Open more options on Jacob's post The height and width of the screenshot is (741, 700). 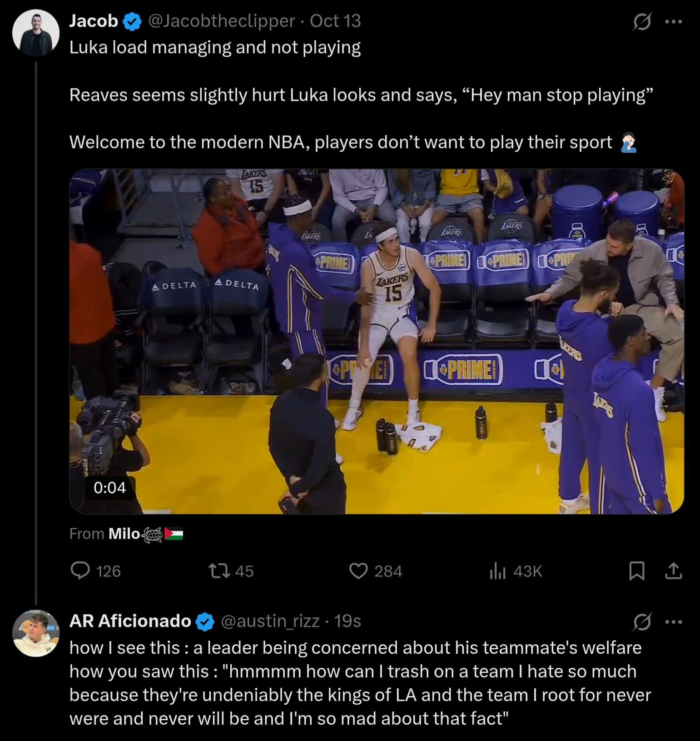(x=673, y=22)
